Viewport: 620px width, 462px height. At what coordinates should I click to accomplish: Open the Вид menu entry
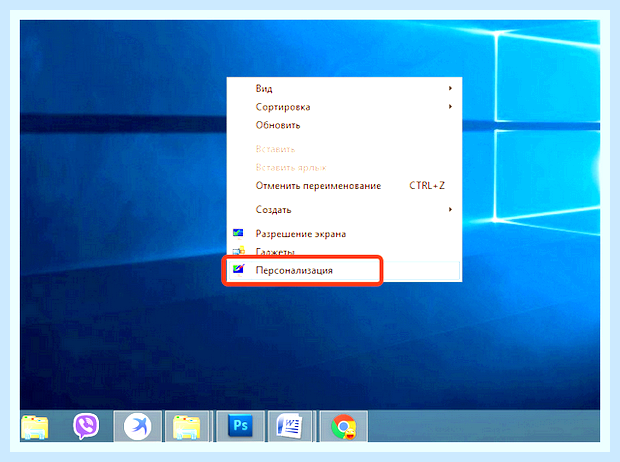344,88
